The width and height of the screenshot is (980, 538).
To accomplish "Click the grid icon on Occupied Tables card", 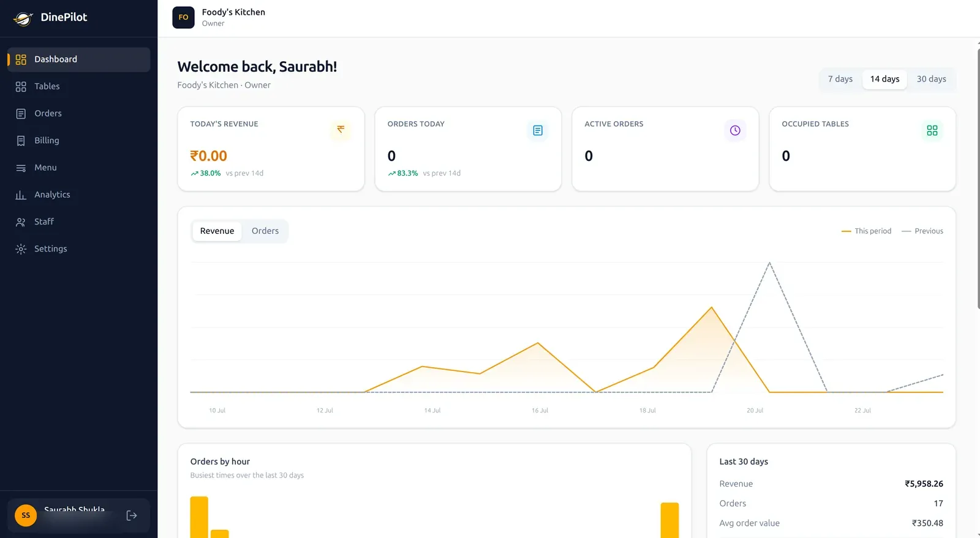I will tap(932, 130).
